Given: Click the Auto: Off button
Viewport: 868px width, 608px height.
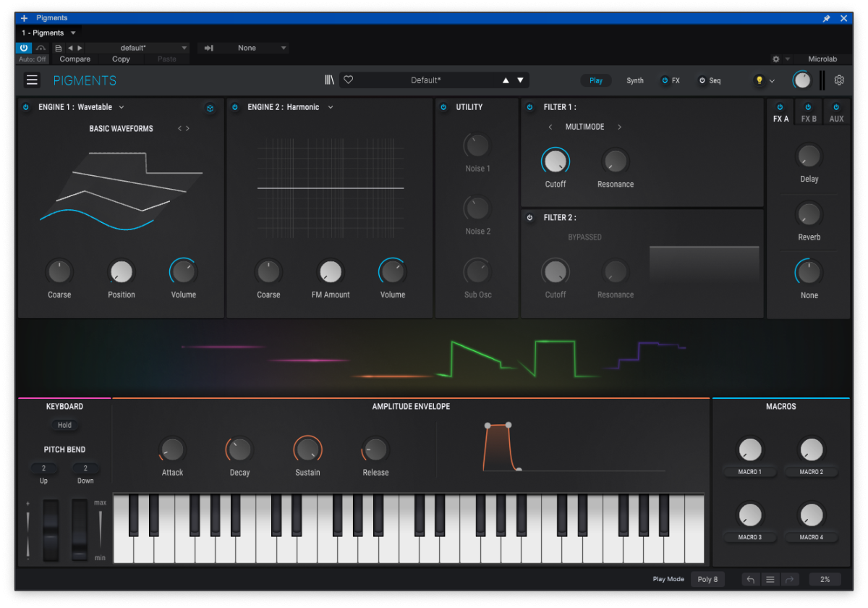Looking at the screenshot, I should click(33, 59).
